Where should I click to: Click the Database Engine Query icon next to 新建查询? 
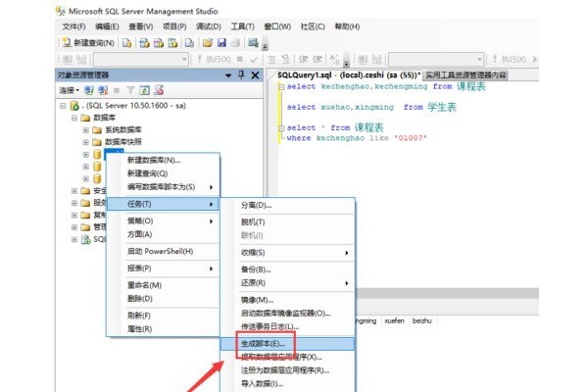point(127,43)
